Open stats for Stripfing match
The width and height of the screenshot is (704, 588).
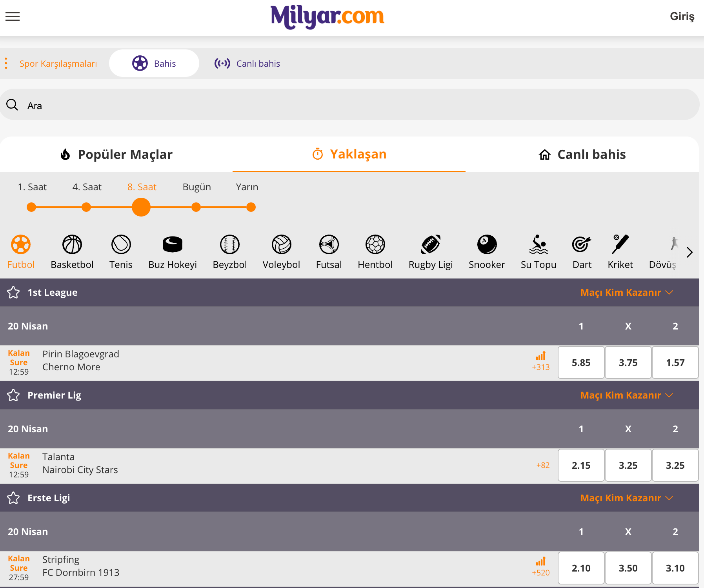(541, 561)
